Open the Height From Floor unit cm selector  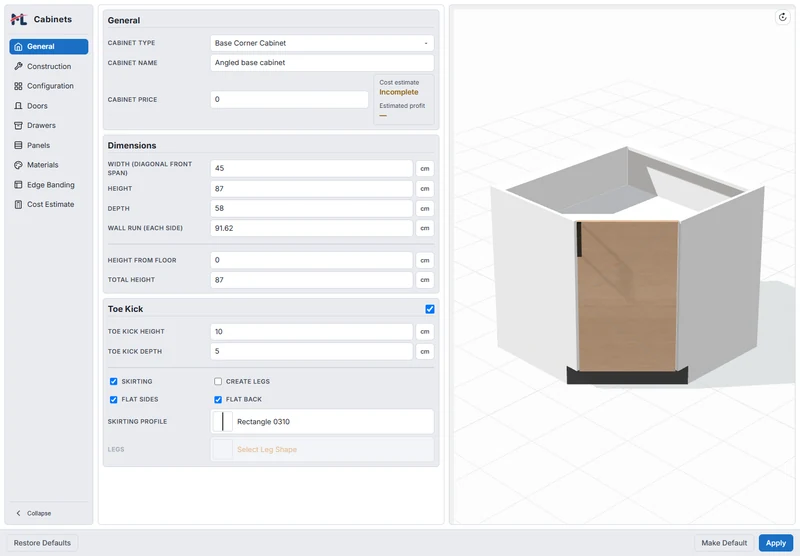tap(424, 260)
